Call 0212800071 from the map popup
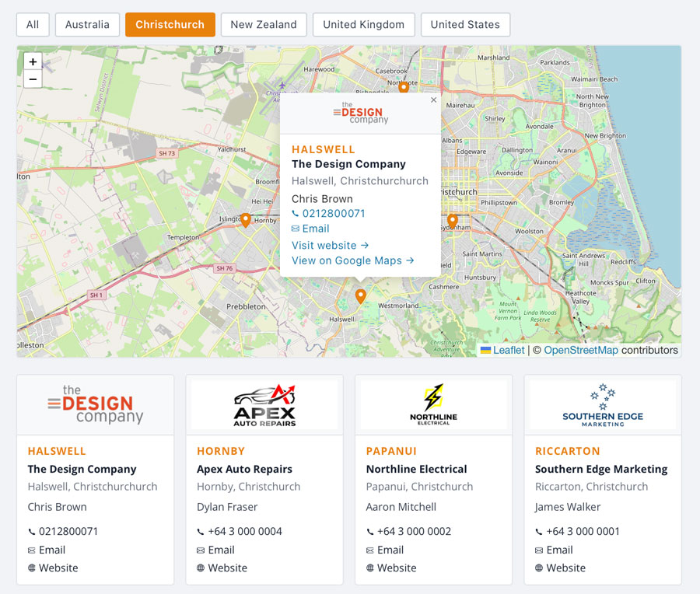This screenshot has width=700, height=594. click(333, 213)
